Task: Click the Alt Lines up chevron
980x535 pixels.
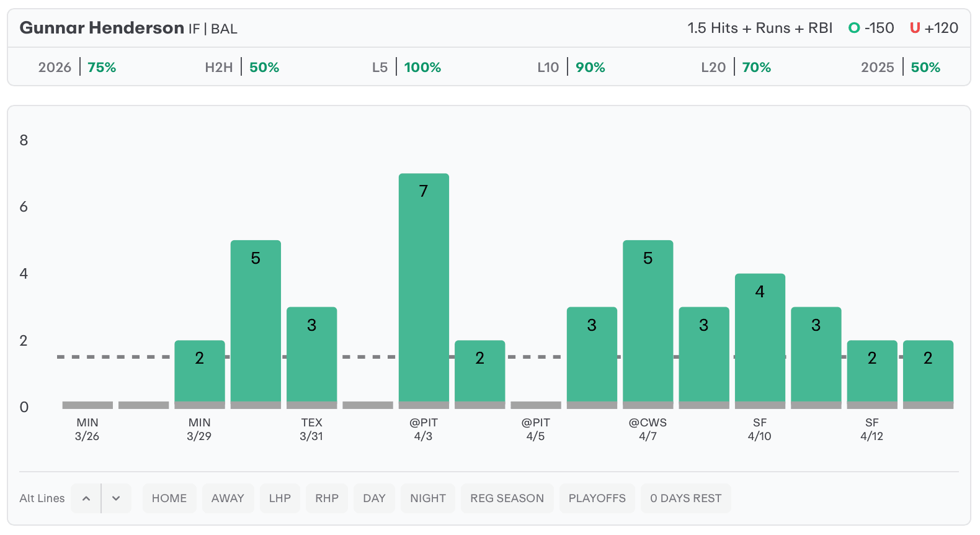Action: (86, 498)
